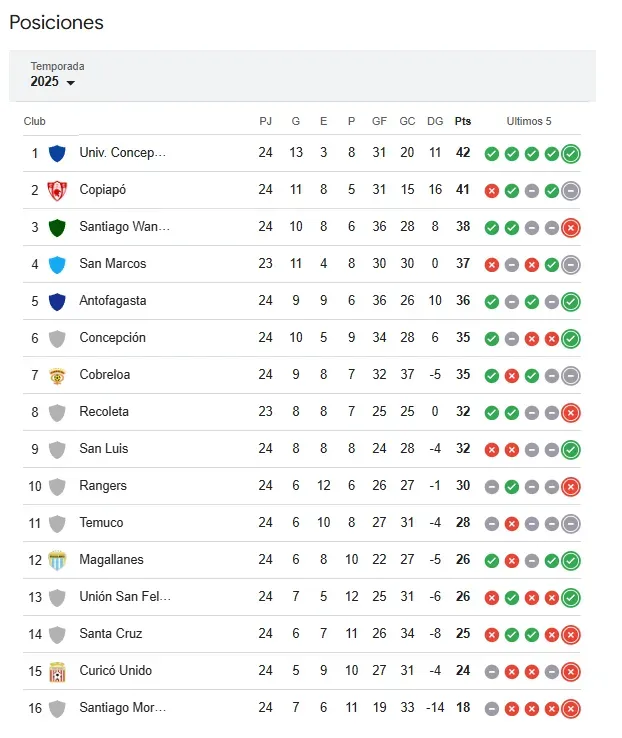Click the Temuco team name

(x=101, y=523)
